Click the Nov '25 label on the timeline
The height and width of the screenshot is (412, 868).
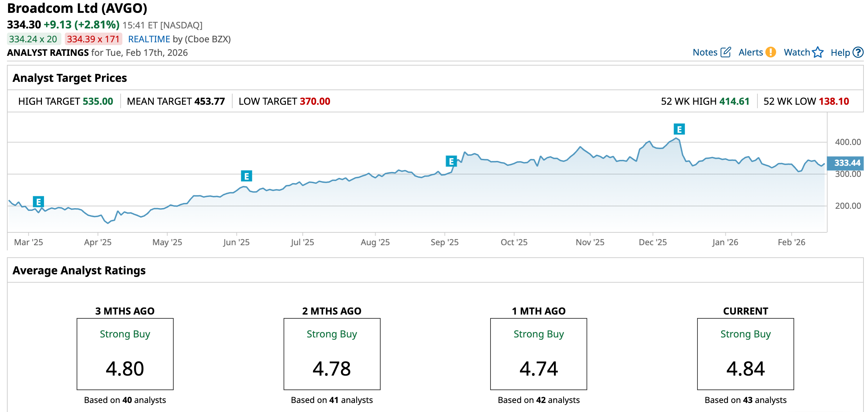coord(590,242)
